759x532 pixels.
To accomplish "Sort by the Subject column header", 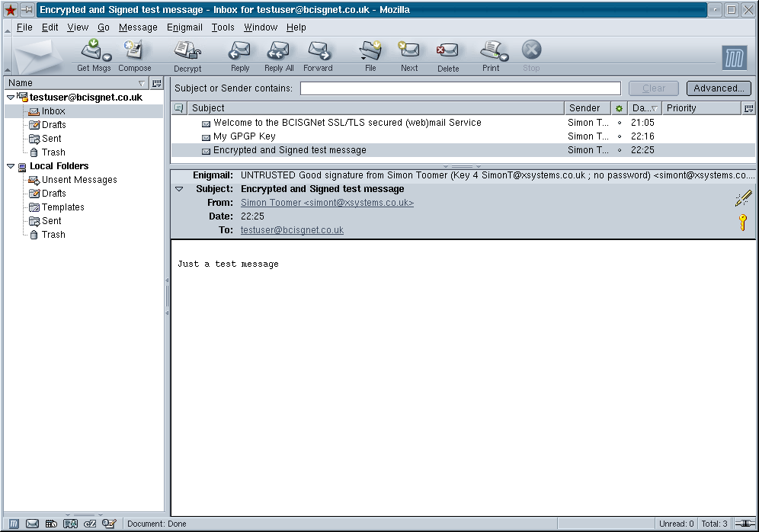I will pos(376,108).
